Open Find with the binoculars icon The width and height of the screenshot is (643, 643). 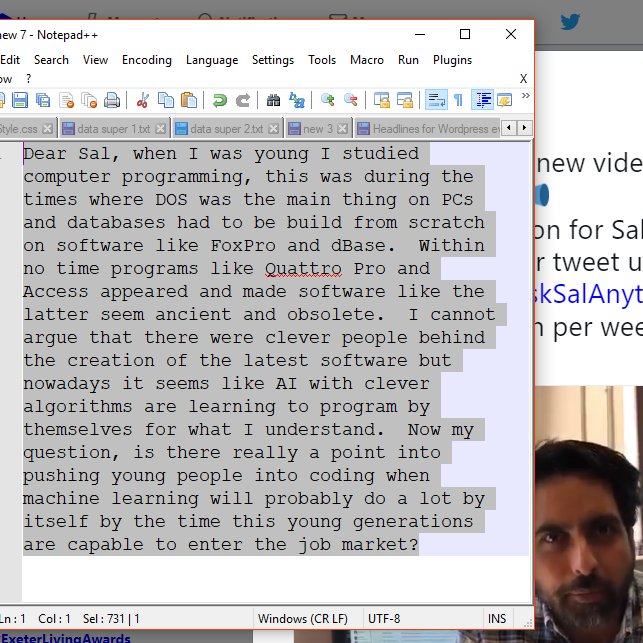(273, 100)
